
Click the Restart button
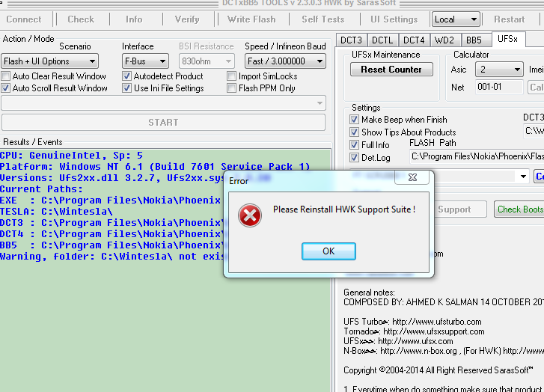510,19
